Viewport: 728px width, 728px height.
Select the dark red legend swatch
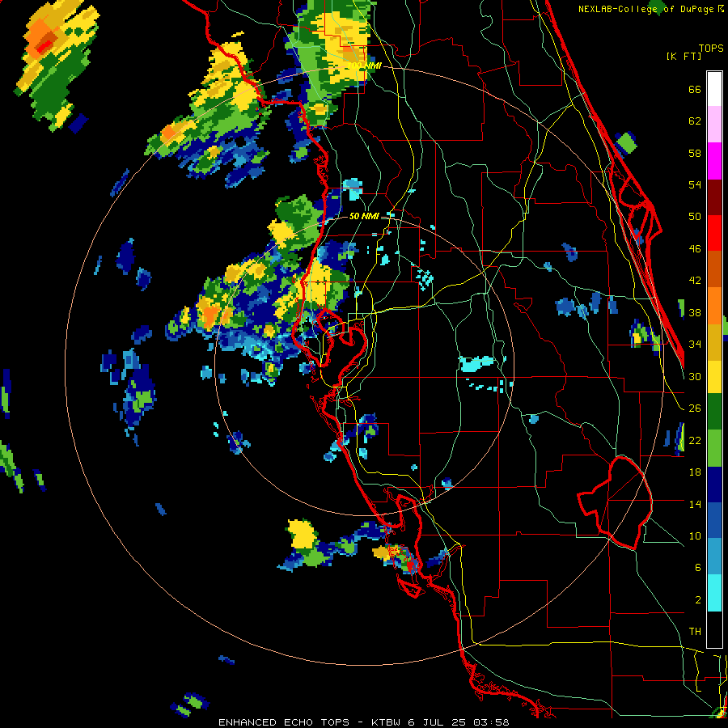[714, 197]
